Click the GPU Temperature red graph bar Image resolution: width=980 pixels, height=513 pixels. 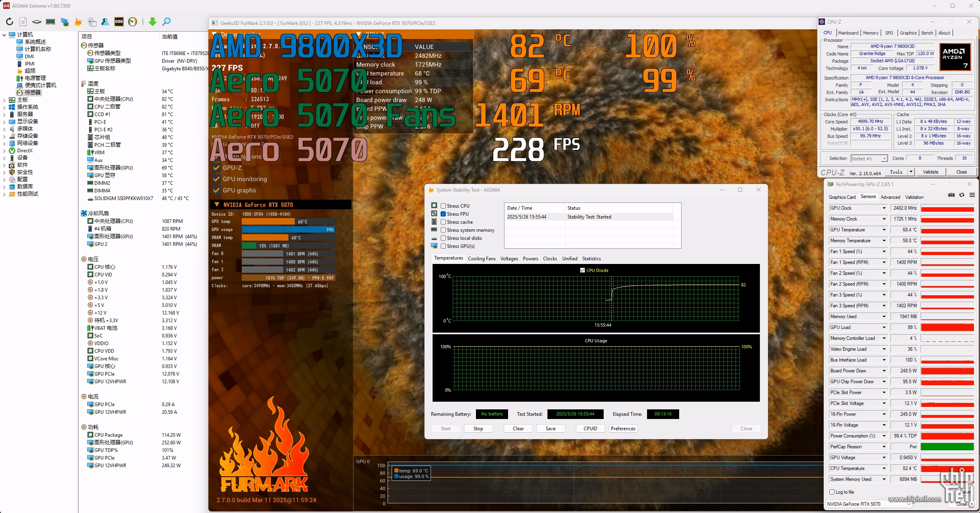(947, 230)
